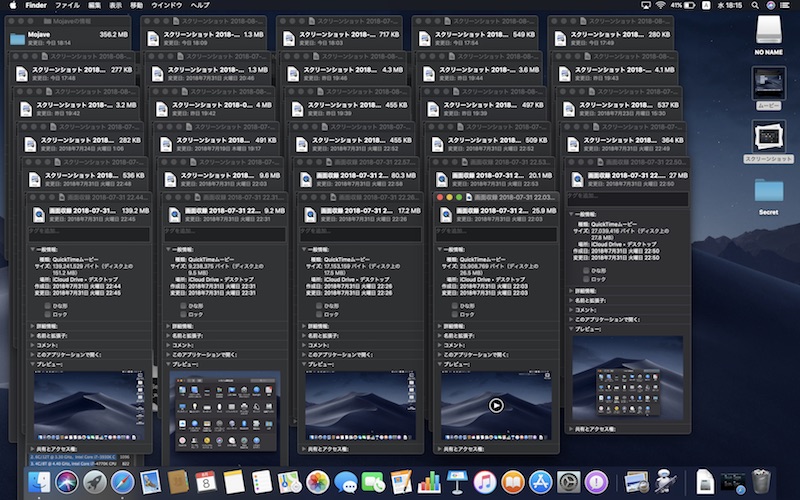Open the ファイル menu
The width and height of the screenshot is (800, 500).
pyautogui.click(x=67, y=5)
